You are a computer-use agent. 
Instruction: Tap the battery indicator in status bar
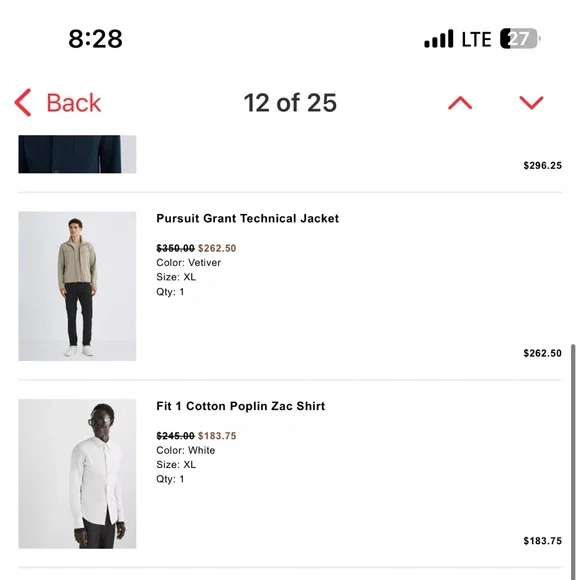[x=520, y=38]
